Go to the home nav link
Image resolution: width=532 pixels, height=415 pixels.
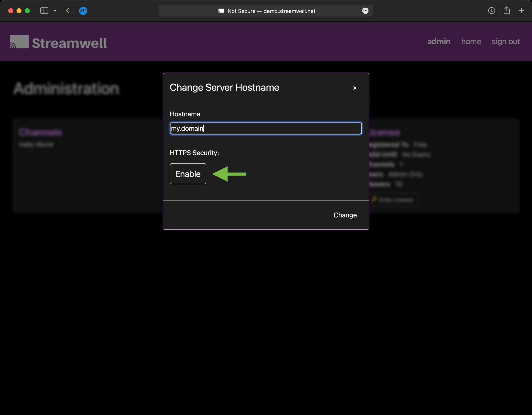(x=471, y=41)
